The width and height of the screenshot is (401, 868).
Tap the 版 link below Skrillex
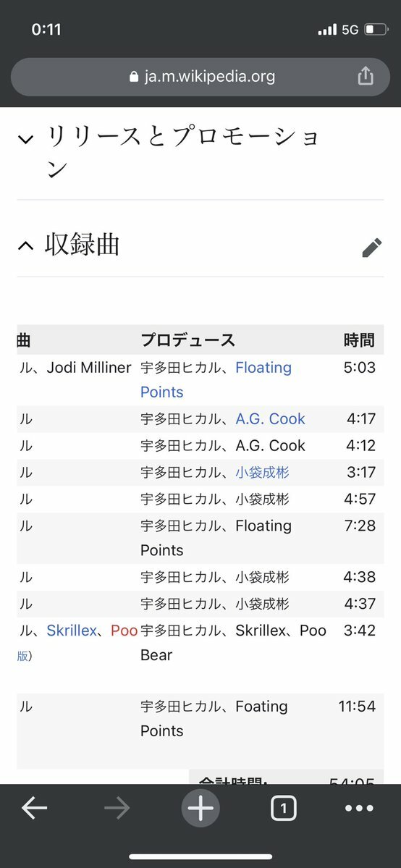pyautogui.click(x=22, y=656)
